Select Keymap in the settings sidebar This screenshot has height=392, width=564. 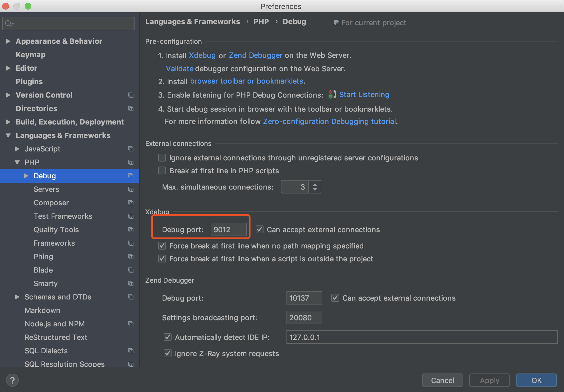coord(31,55)
